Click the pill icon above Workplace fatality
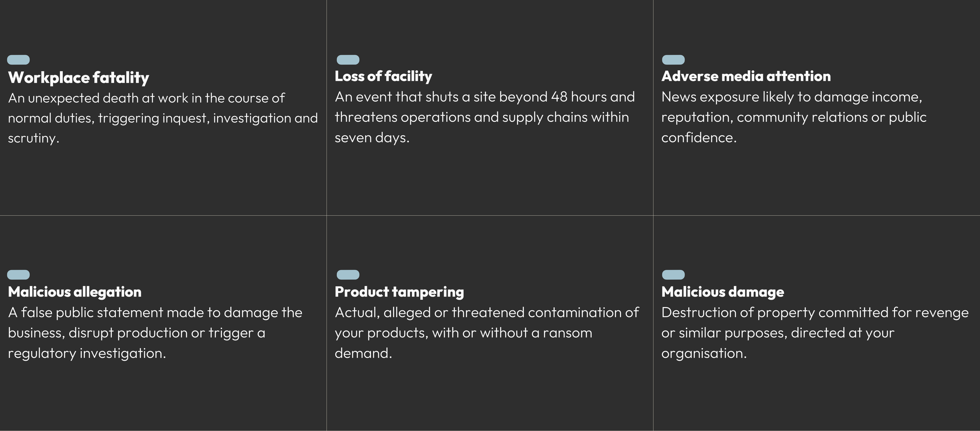The width and height of the screenshot is (980, 431). click(18, 60)
